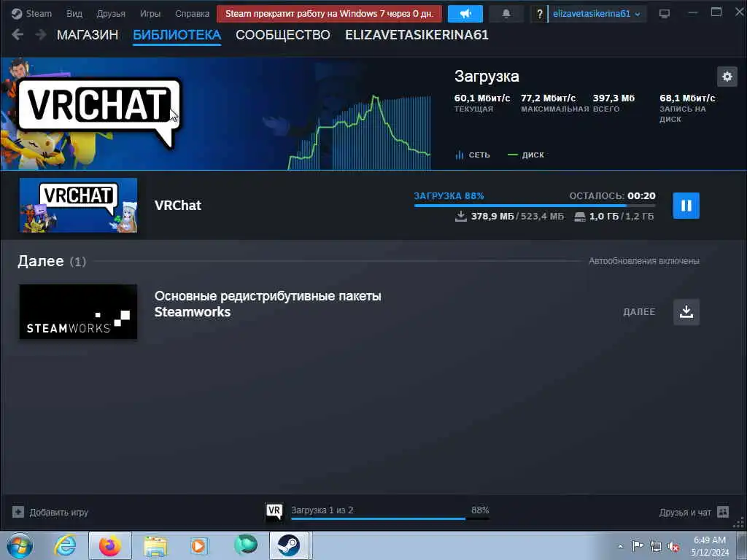Click Добавить игру link
This screenshot has height=560, width=747.
[x=58, y=513]
